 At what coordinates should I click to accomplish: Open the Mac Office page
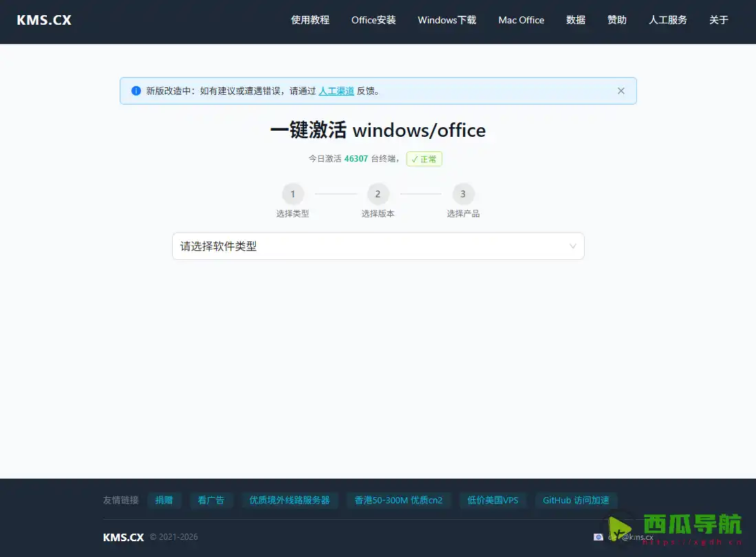coord(521,20)
